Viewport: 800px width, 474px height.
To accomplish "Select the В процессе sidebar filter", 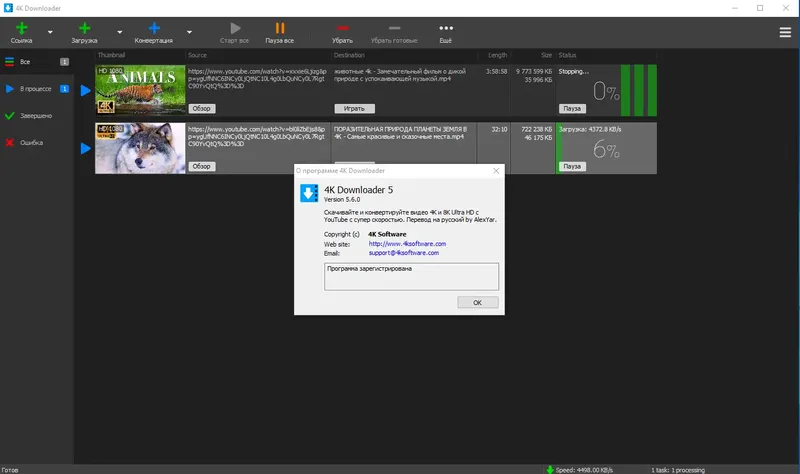I will click(36, 89).
